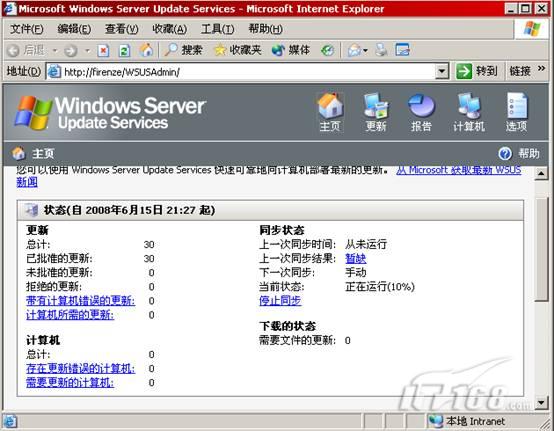554x431 pixels.
Task: Click the page scrollbar thumb
Action: (x=541, y=249)
